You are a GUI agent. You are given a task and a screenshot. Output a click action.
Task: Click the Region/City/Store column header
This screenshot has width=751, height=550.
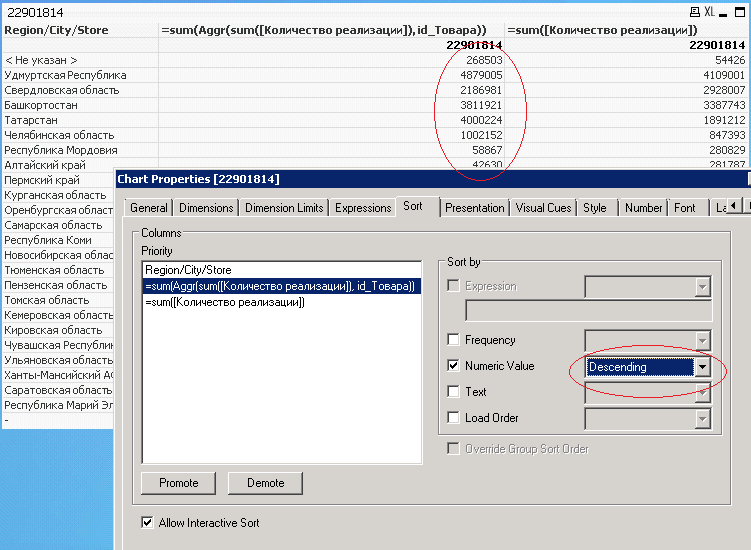56,31
